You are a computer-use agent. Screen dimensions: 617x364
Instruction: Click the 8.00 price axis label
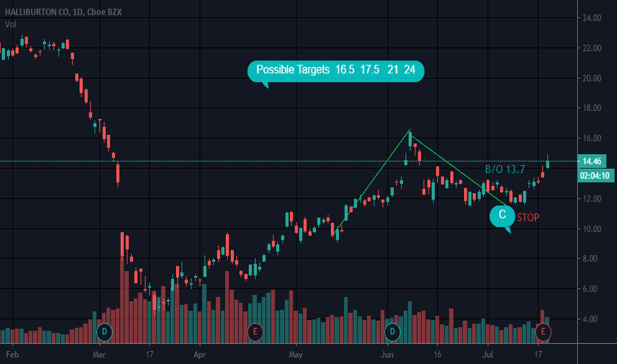pyautogui.click(x=591, y=259)
